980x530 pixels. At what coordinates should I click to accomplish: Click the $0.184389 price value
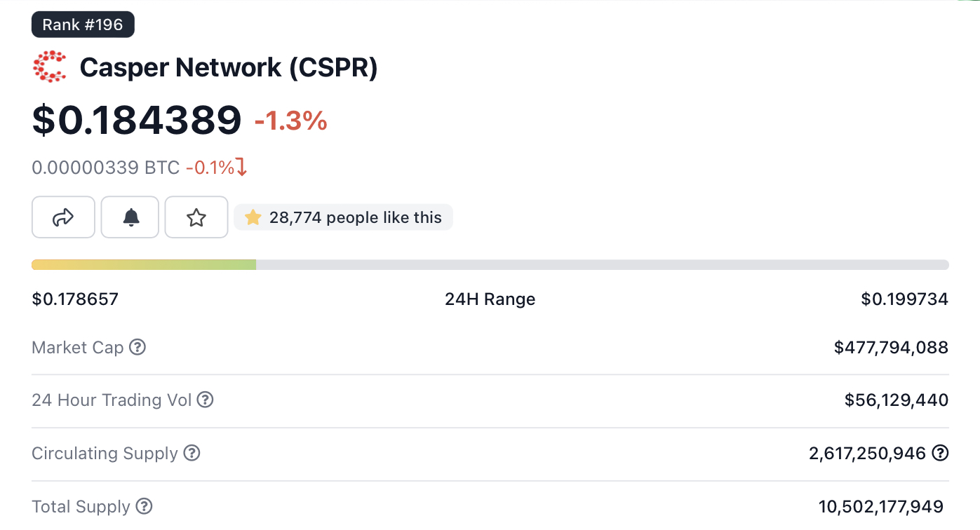coord(137,120)
